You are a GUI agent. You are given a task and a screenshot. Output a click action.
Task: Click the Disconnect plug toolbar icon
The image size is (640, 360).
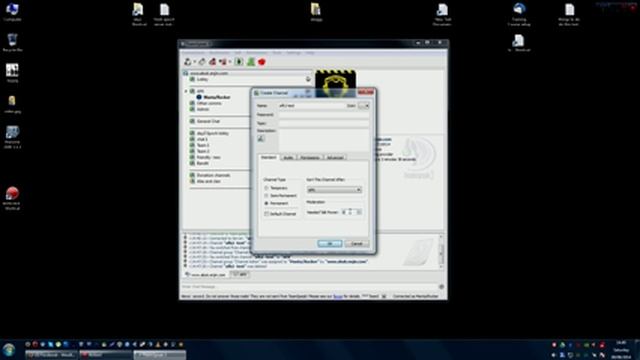click(202, 62)
